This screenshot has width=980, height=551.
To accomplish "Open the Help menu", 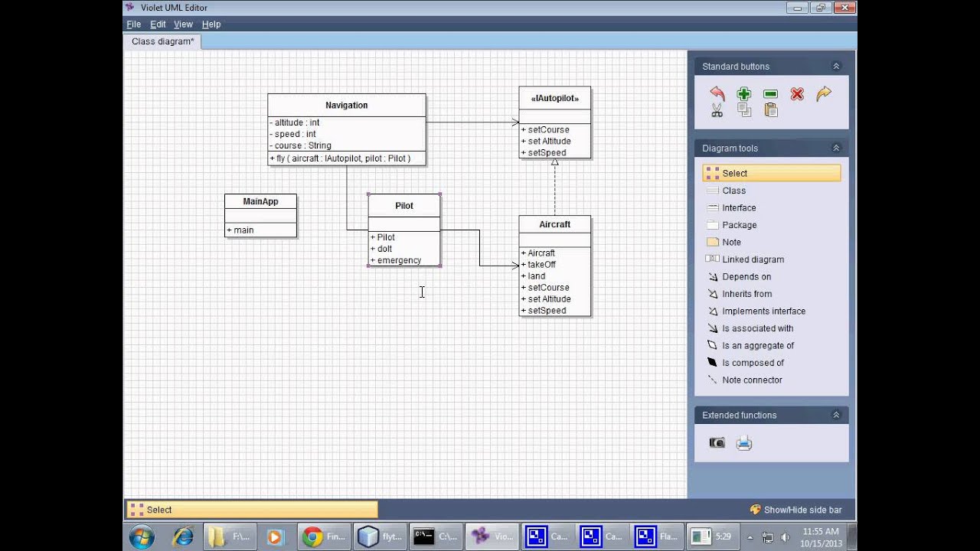I will click(211, 24).
